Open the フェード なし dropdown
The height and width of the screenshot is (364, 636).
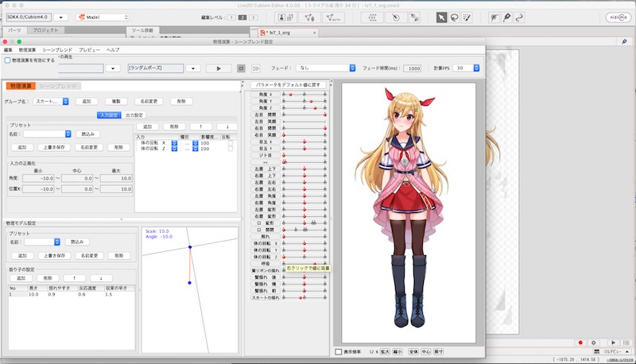tap(326, 68)
